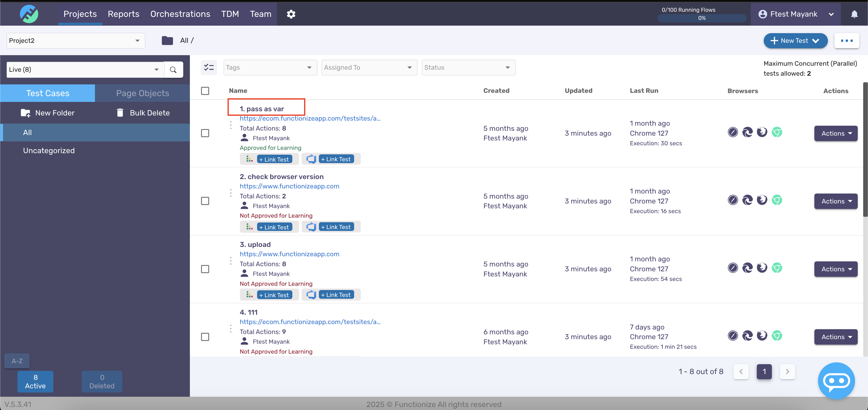Open the Project2 project dropdown

76,40
